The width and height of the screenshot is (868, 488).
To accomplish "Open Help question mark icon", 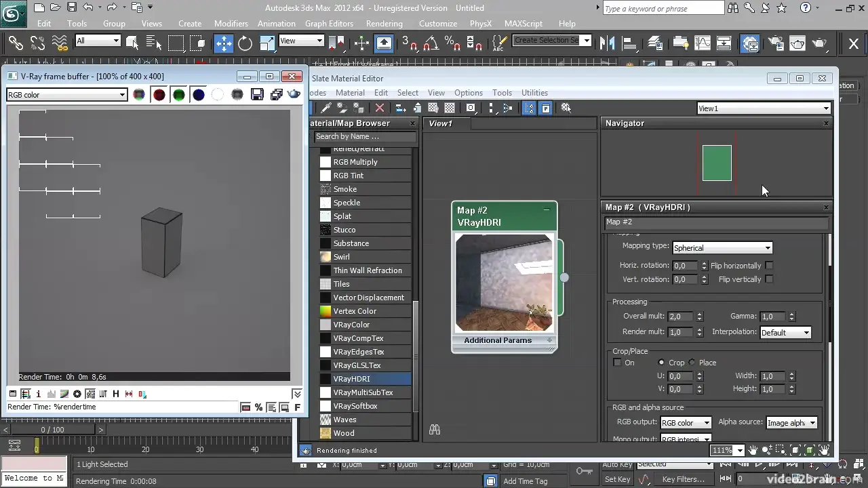I will pyautogui.click(x=805, y=9).
